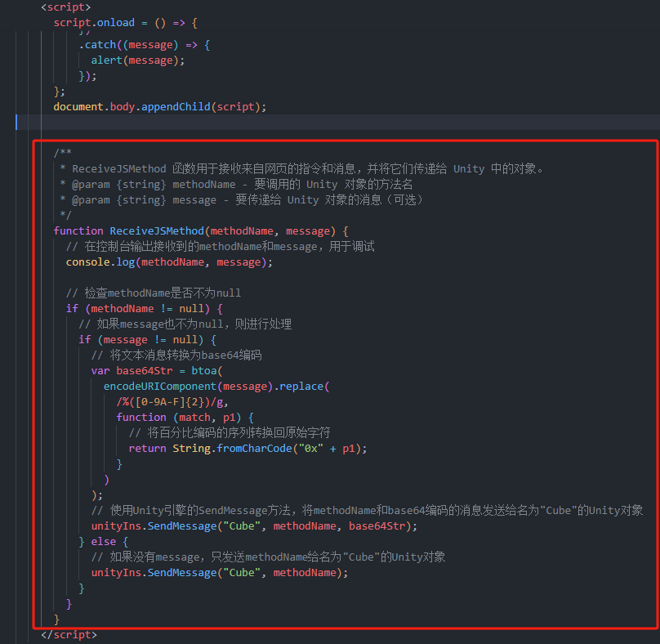Click the comment '将百分比编码的序列转换回原始字符'
Screen dimensions: 660x644
(230, 433)
